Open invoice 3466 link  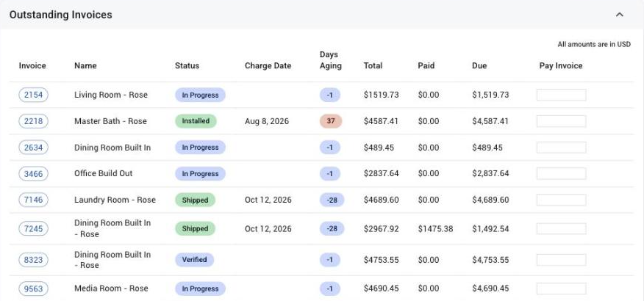pos(33,173)
